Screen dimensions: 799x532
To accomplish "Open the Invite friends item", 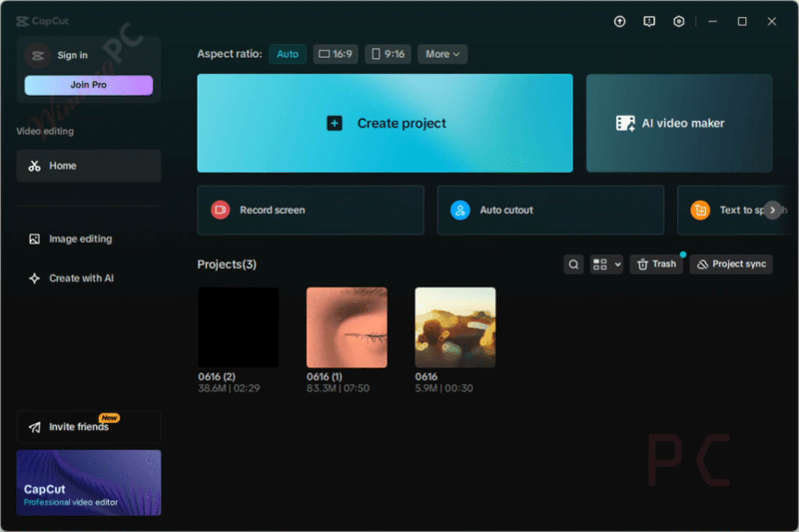I will tap(88, 427).
